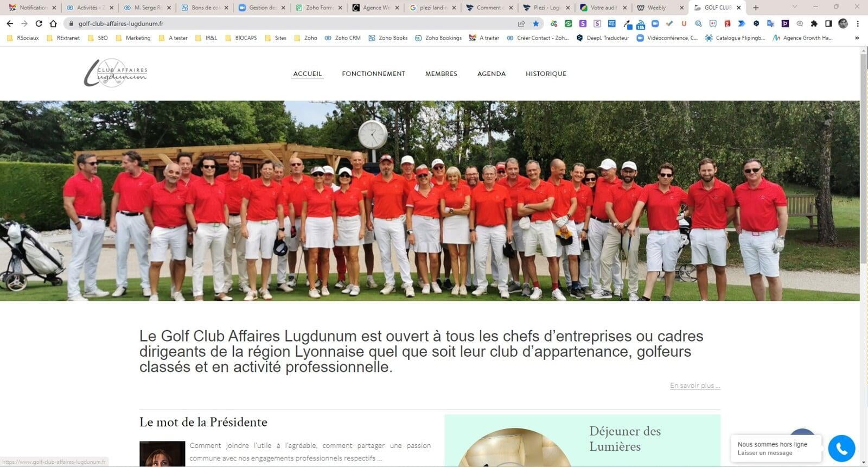Open the BIOCAPS bookmark folder
The image size is (868, 467).
(241, 38)
